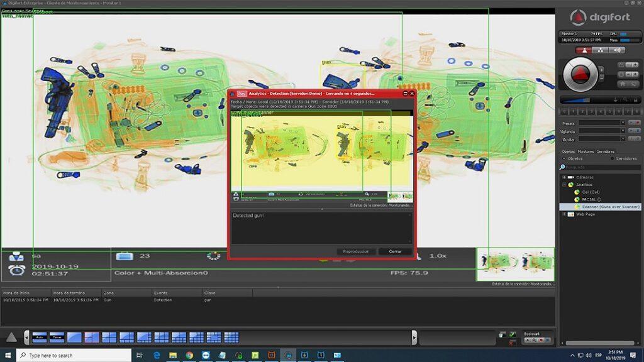Click the Cerrar button in detection popup
Screen dimensions: 644x362
click(x=395, y=251)
